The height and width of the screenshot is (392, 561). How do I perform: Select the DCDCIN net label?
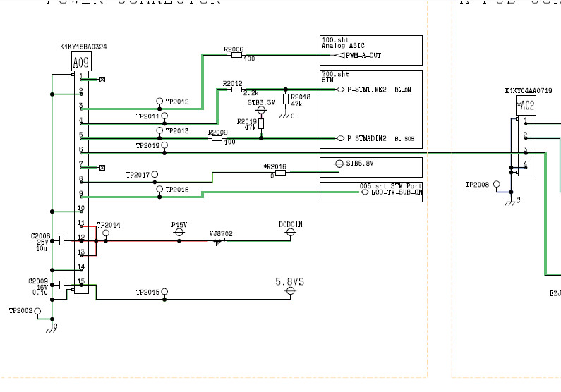[291, 224]
